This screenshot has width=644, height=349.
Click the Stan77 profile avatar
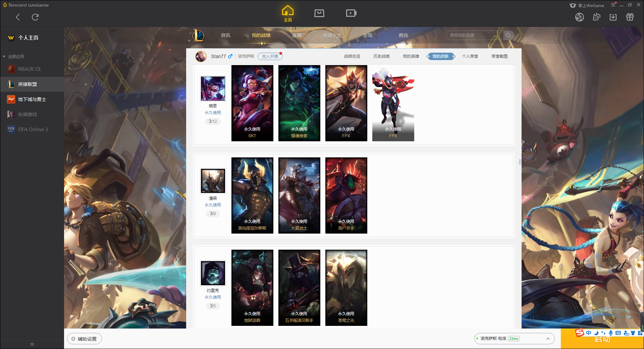point(201,56)
